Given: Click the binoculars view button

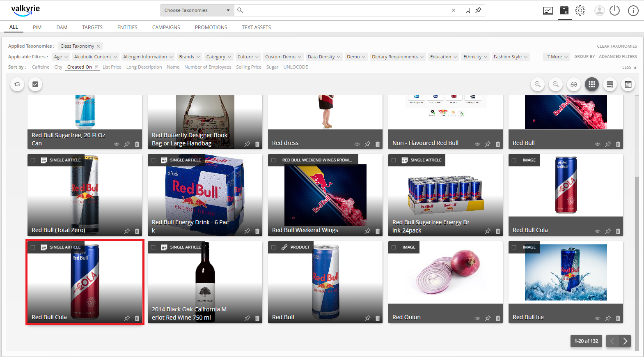Looking at the screenshot, I should [574, 84].
